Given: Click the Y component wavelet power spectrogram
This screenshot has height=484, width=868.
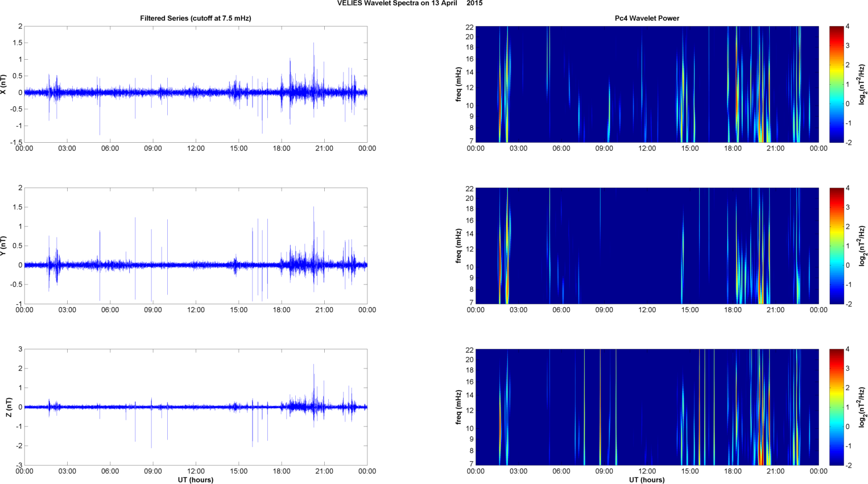Looking at the screenshot, I should tap(647, 246).
